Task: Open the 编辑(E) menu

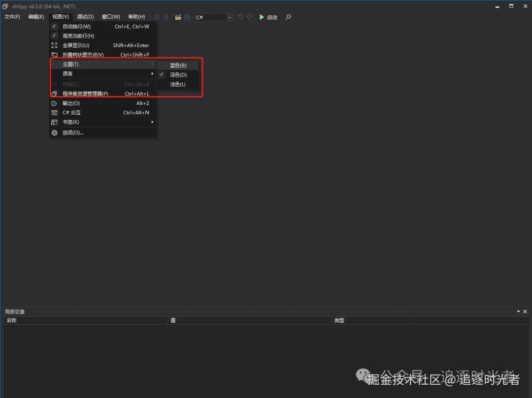Action: [36, 17]
